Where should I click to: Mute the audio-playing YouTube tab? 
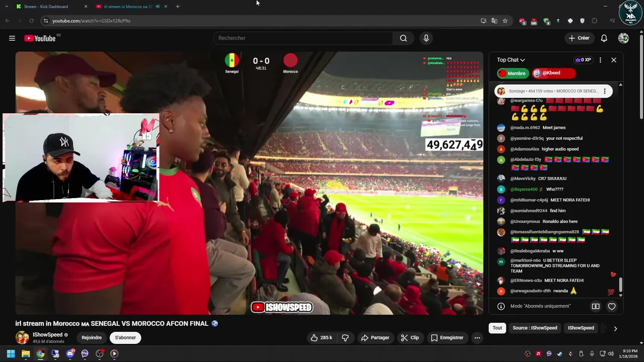pos(157,7)
